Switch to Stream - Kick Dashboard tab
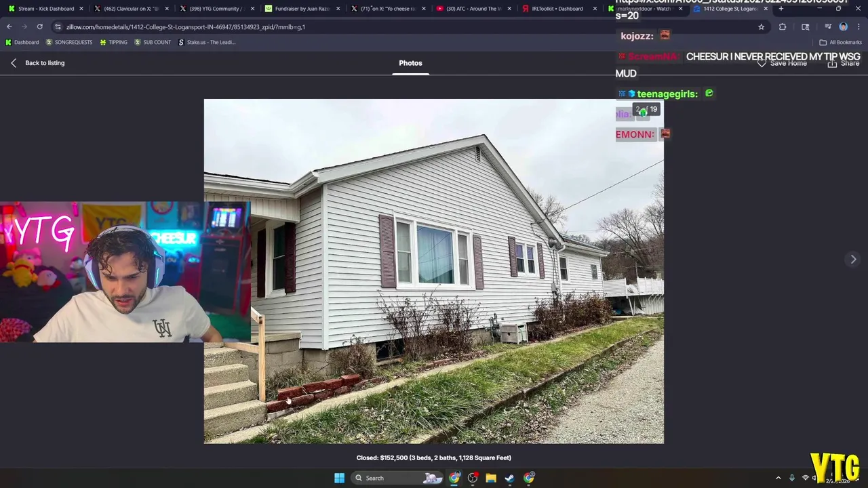The width and height of the screenshot is (868, 488). 45,9
